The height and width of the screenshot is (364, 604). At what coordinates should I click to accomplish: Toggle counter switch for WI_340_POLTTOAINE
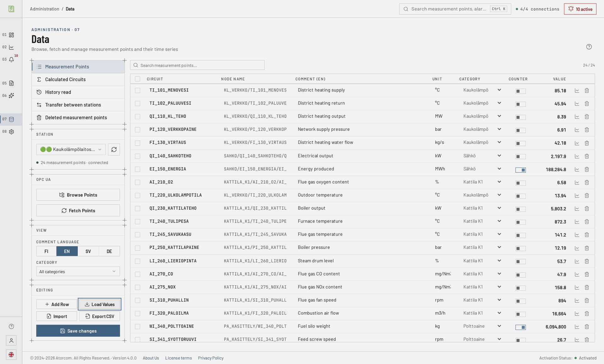(521, 327)
